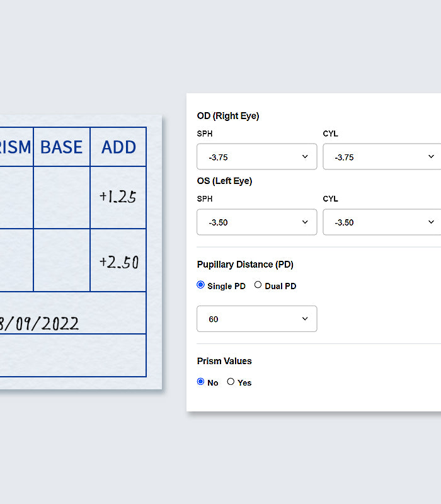Click chevron arrow in OS CYL field
Viewport: 441px width, 504px height.
432,222
